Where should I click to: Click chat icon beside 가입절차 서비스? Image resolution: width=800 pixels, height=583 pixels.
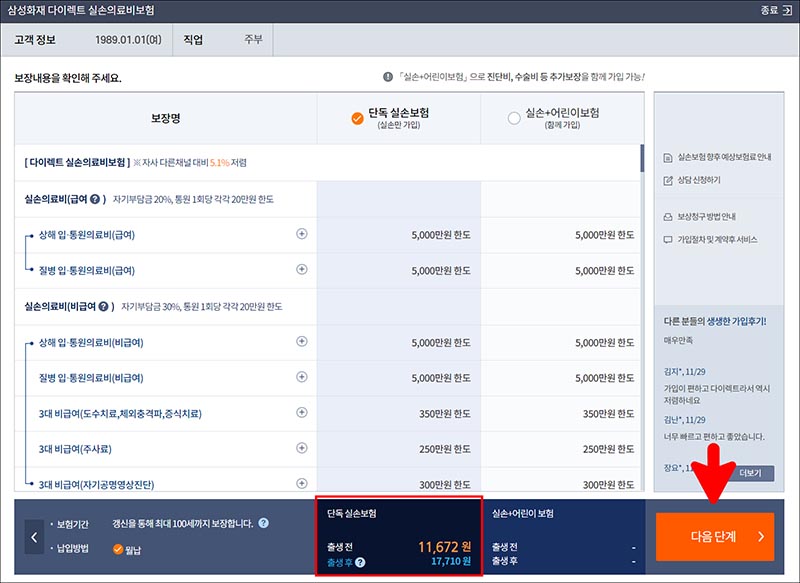(667, 240)
